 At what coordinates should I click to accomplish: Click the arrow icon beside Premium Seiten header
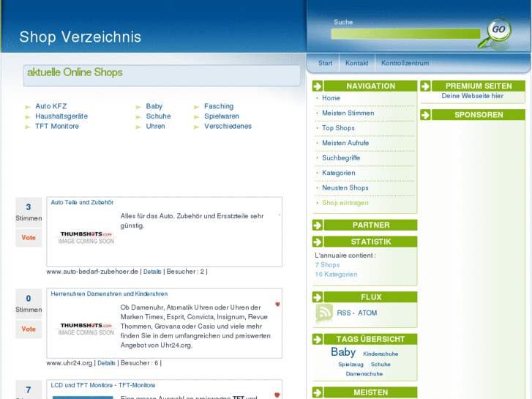point(425,86)
